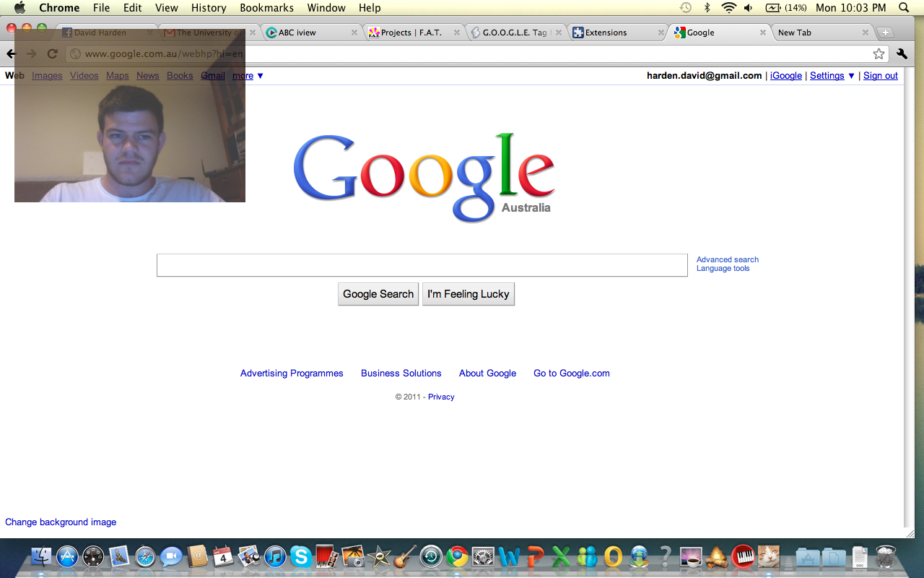
Task: Open Photo Booth in the dock
Action: (327, 556)
